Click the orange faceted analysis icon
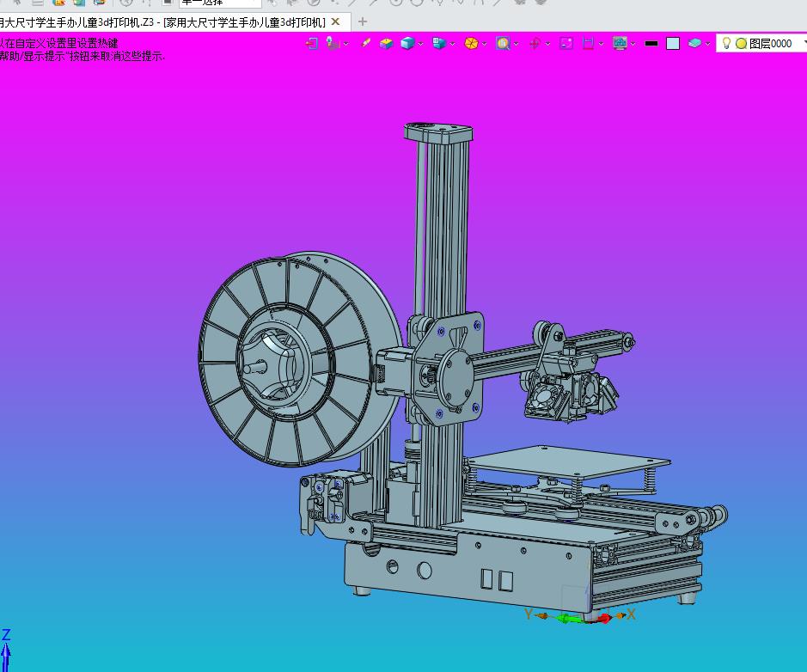 pyautogui.click(x=471, y=43)
